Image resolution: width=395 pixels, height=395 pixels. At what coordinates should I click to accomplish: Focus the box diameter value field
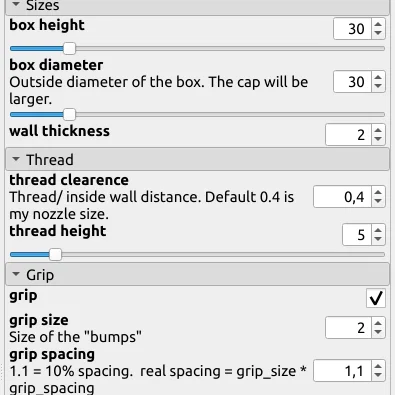(352, 82)
